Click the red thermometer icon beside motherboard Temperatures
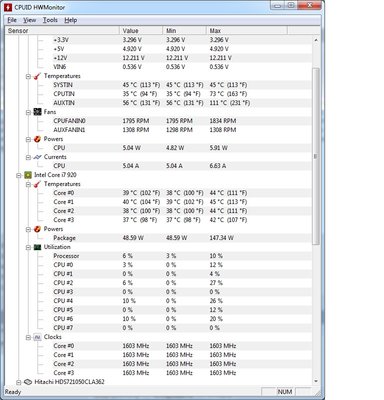The height and width of the screenshot is (400, 384). 37,76
